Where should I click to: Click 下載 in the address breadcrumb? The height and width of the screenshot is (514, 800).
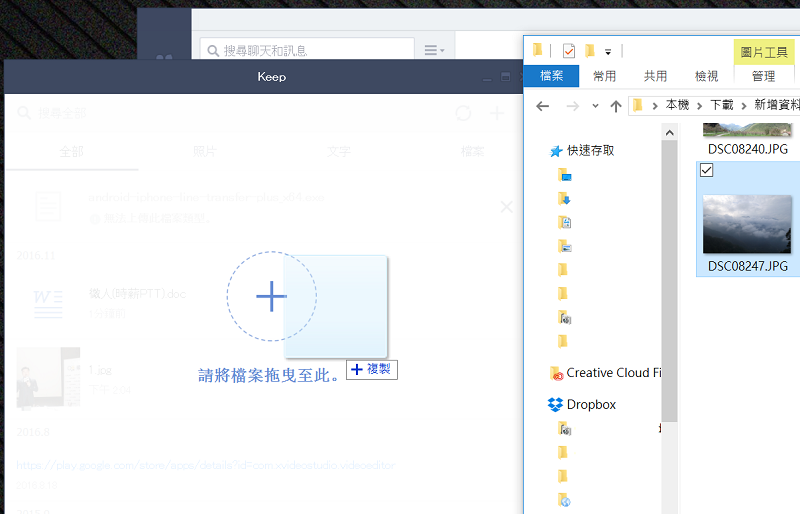721,105
